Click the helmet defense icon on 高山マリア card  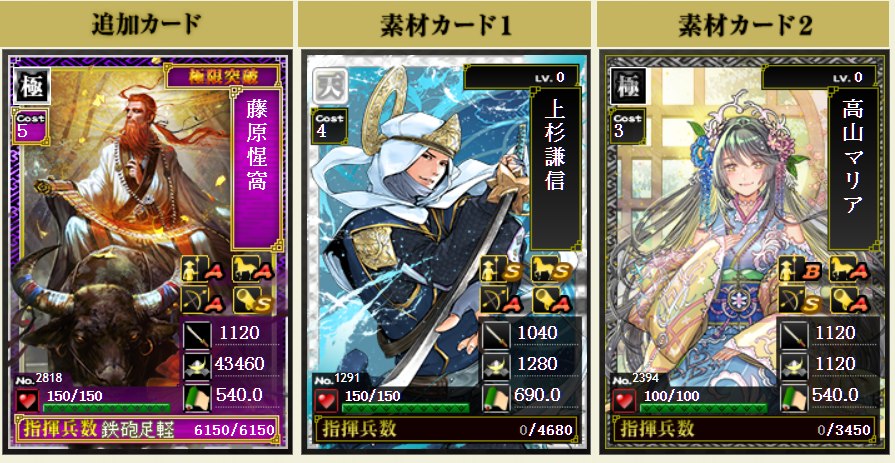pyautogui.click(x=794, y=365)
